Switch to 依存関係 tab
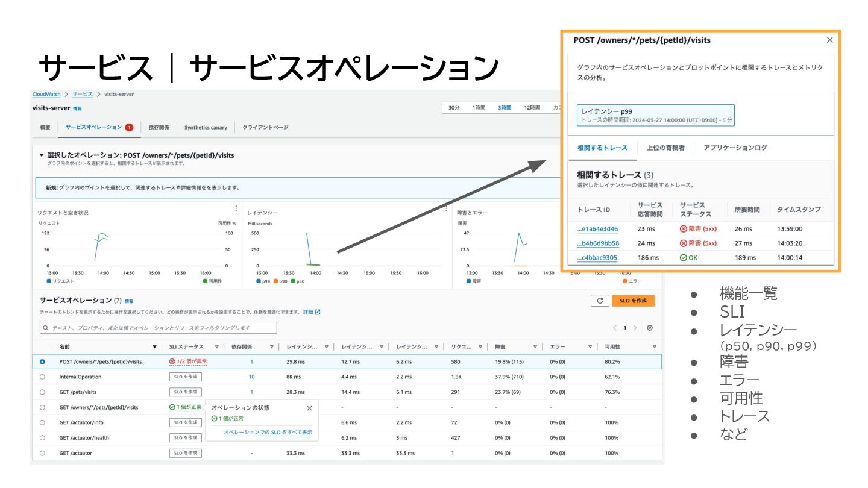Viewport: 868px width, 488px height. coord(159,127)
